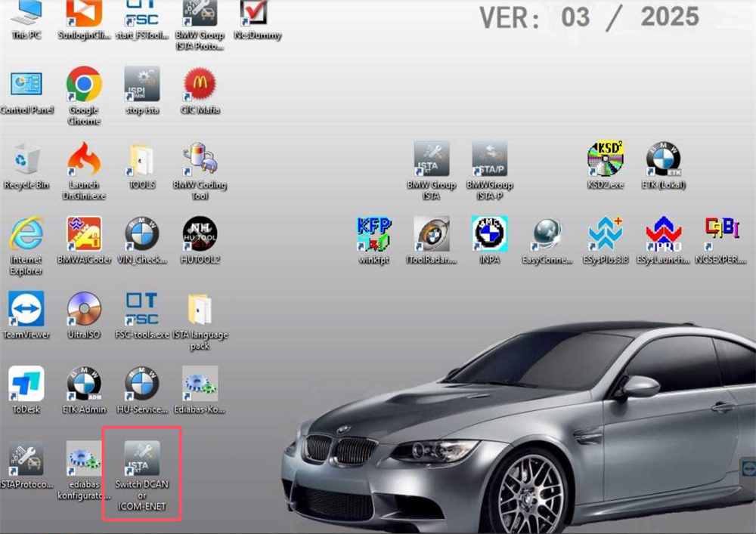Select the HU-Service BMW icon

coord(142,383)
